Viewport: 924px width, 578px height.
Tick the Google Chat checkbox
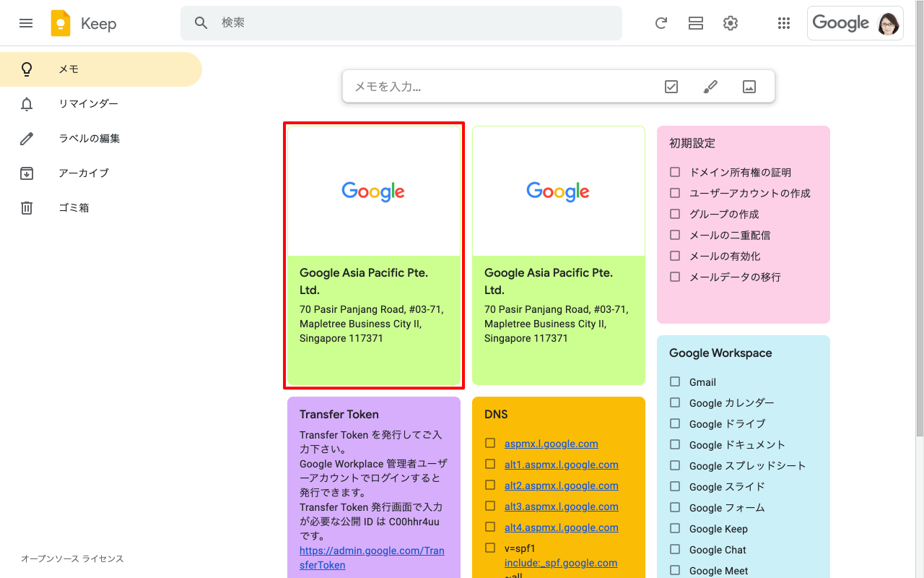pyautogui.click(x=675, y=549)
